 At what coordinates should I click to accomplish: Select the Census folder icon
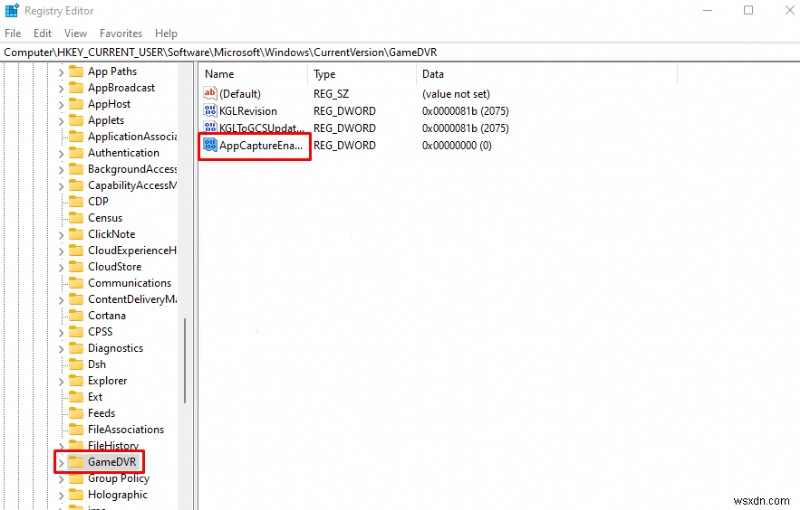pos(76,217)
